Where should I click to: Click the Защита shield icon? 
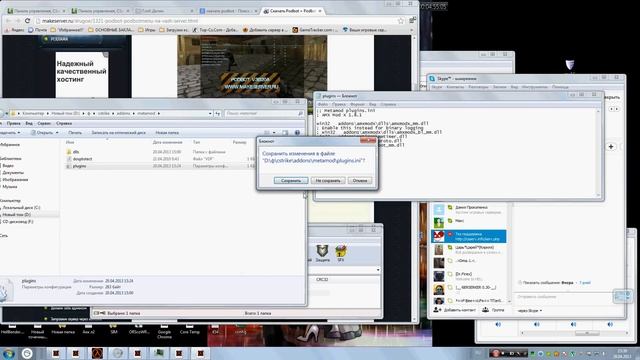pos(322,253)
